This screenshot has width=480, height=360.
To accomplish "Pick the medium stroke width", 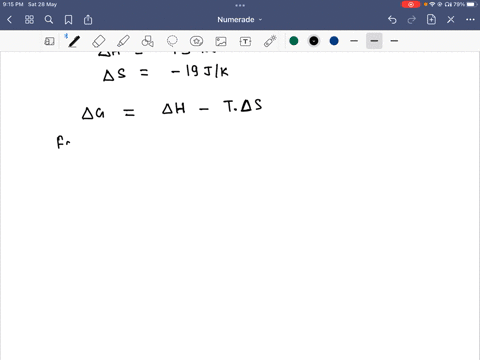I will [x=374, y=41].
